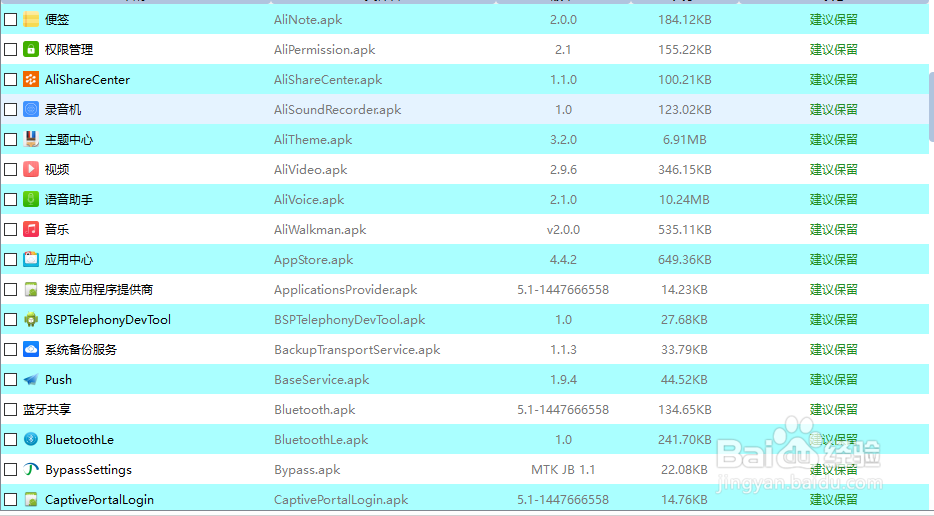Viewport: 934px width, 516px height.
Task: Click the 应用中心 app store icon
Action: (31, 259)
